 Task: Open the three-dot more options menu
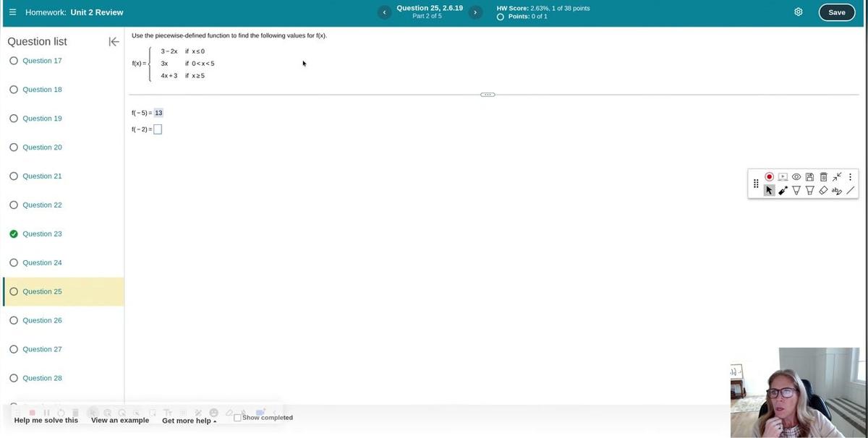(x=850, y=177)
